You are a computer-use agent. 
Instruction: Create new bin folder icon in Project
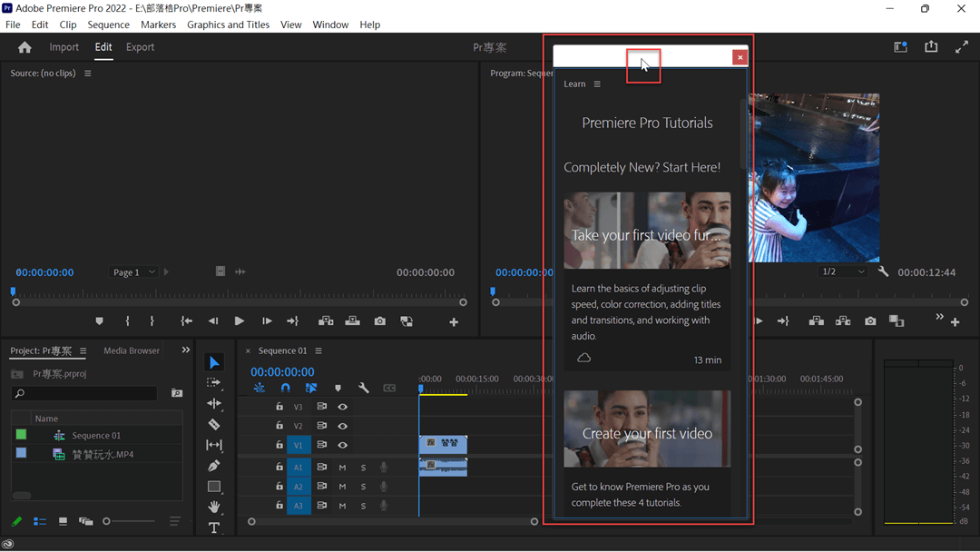177,393
